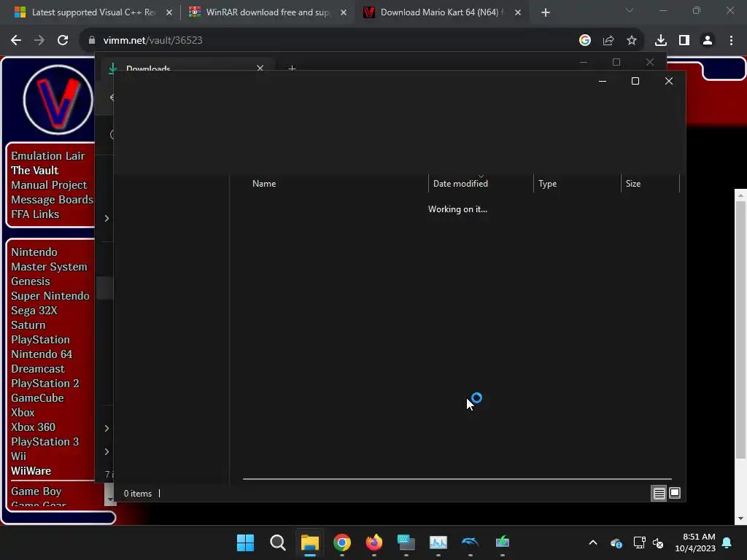Switch to large icons view layout
The height and width of the screenshot is (560, 747).
pyautogui.click(x=675, y=494)
